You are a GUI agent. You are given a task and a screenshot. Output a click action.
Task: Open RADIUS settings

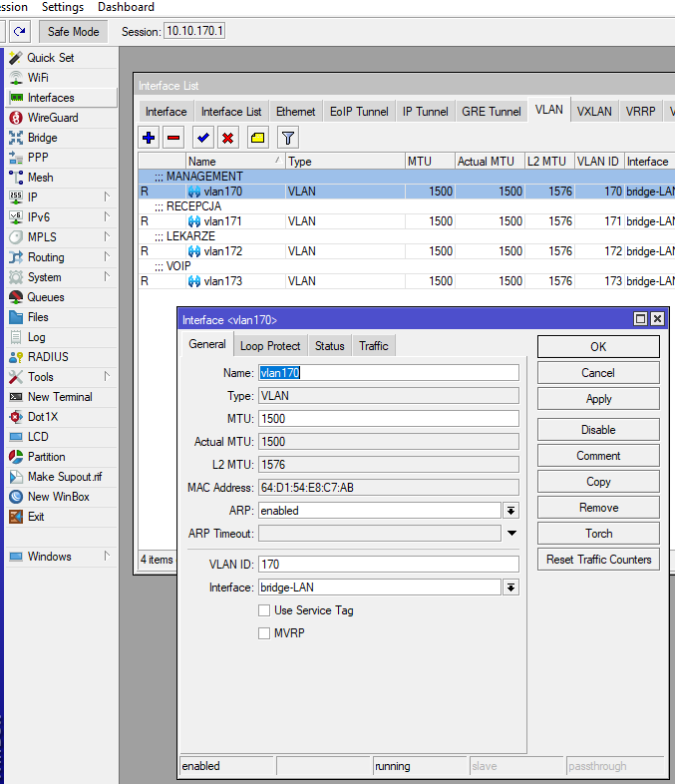pos(62,357)
